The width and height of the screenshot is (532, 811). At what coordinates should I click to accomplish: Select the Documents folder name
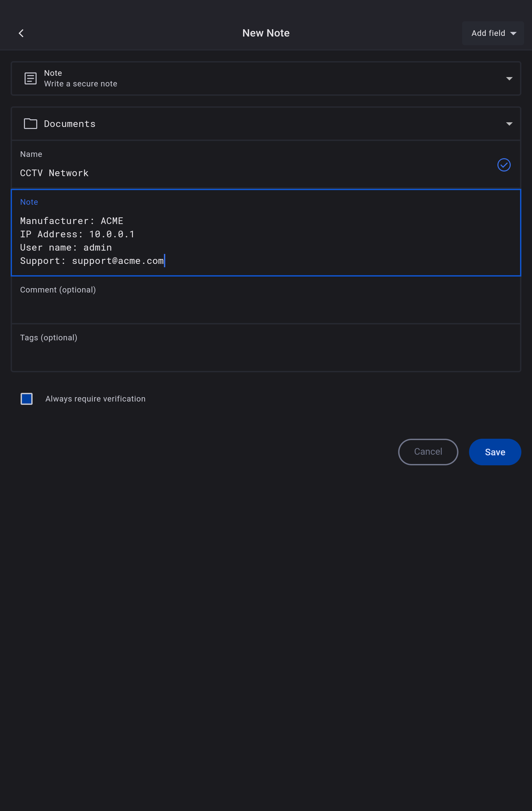[x=70, y=124]
